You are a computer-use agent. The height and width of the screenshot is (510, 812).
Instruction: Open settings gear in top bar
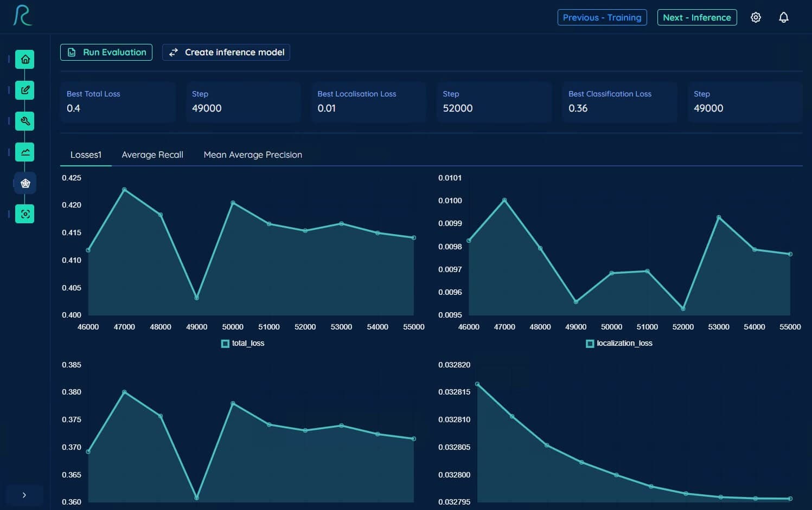[x=756, y=17]
